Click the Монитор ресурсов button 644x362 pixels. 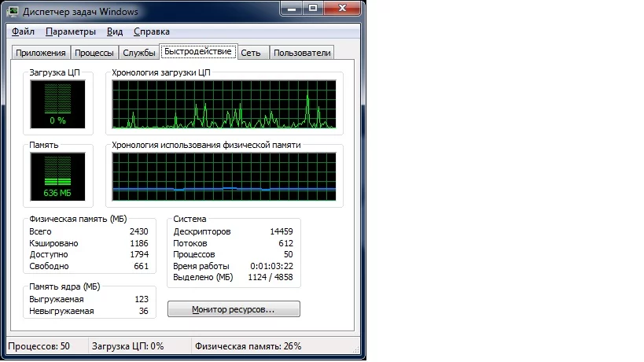(x=234, y=309)
